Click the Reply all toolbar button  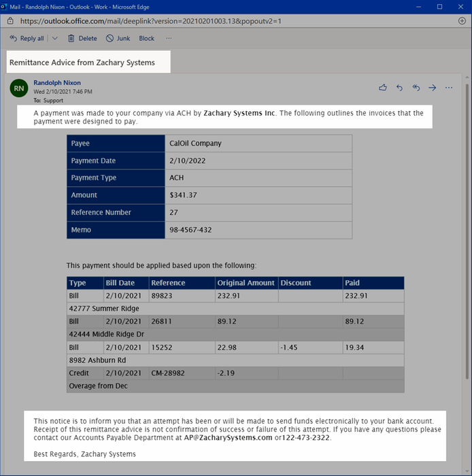point(27,38)
